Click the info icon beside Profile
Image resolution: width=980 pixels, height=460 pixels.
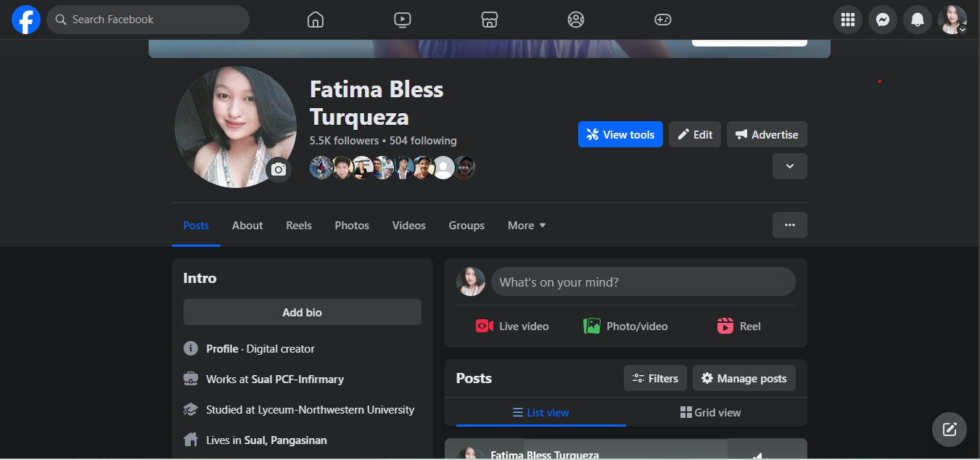[191, 348]
